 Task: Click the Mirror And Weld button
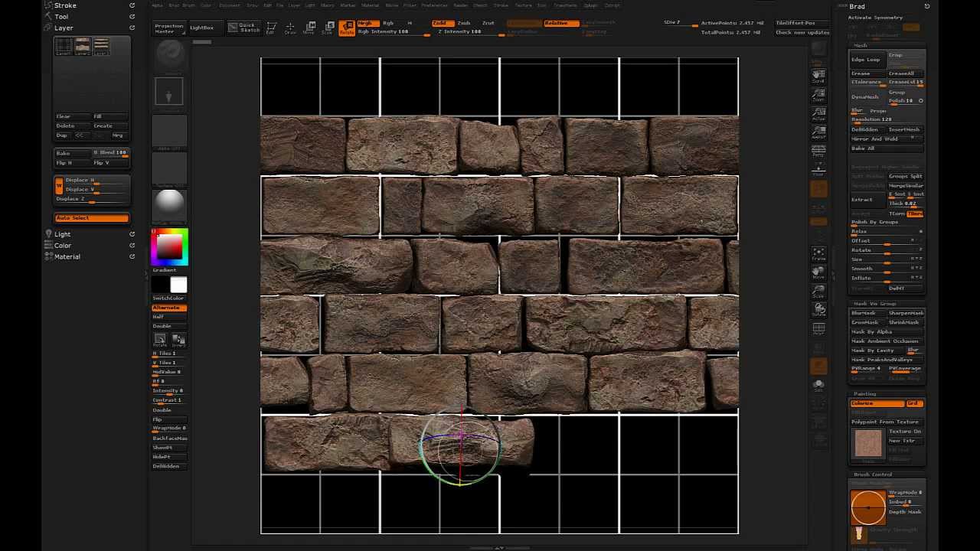click(x=885, y=139)
